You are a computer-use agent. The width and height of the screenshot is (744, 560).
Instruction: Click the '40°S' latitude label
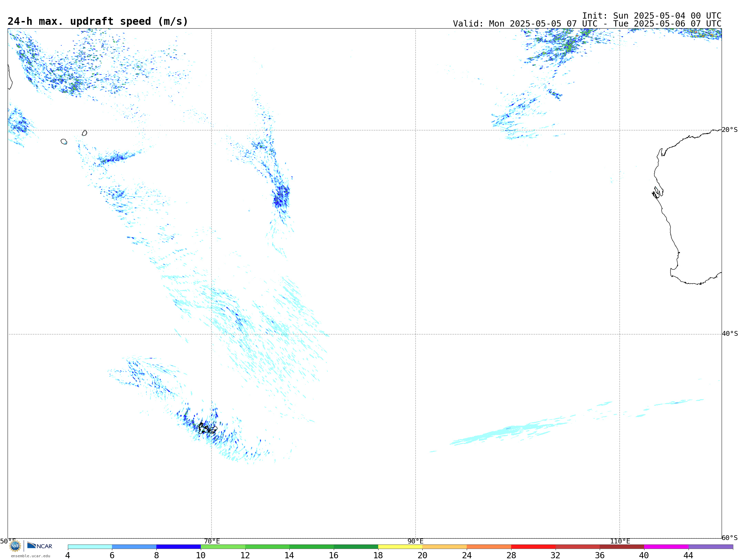tap(730, 334)
